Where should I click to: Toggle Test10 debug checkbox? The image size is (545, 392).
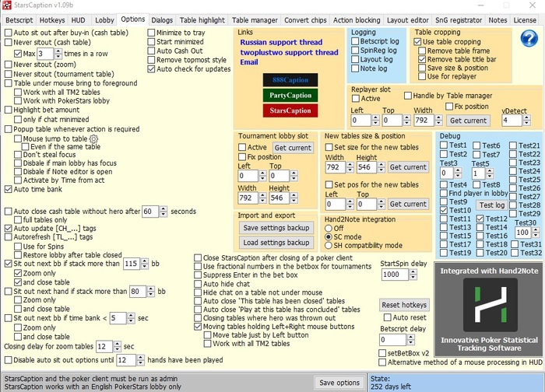click(444, 211)
